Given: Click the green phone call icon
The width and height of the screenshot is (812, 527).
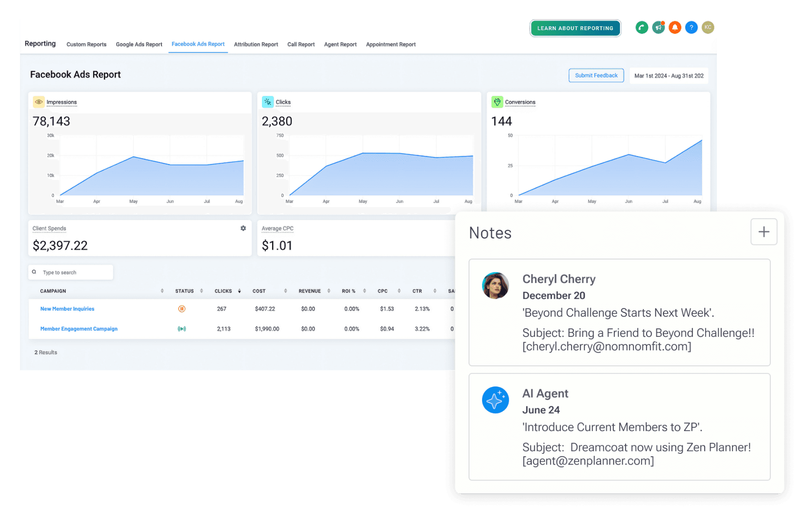Looking at the screenshot, I should point(641,28).
